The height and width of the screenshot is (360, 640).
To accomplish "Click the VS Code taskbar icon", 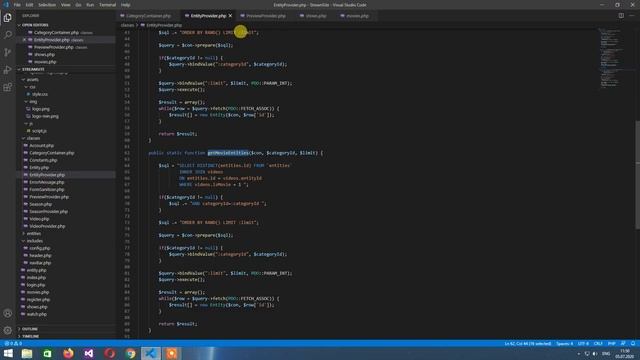I will [151, 353].
